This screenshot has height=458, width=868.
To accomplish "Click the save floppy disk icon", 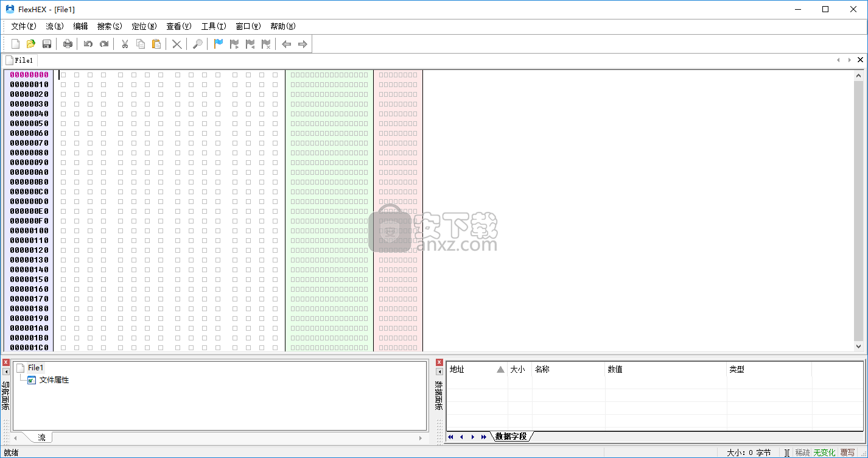I will coord(47,44).
